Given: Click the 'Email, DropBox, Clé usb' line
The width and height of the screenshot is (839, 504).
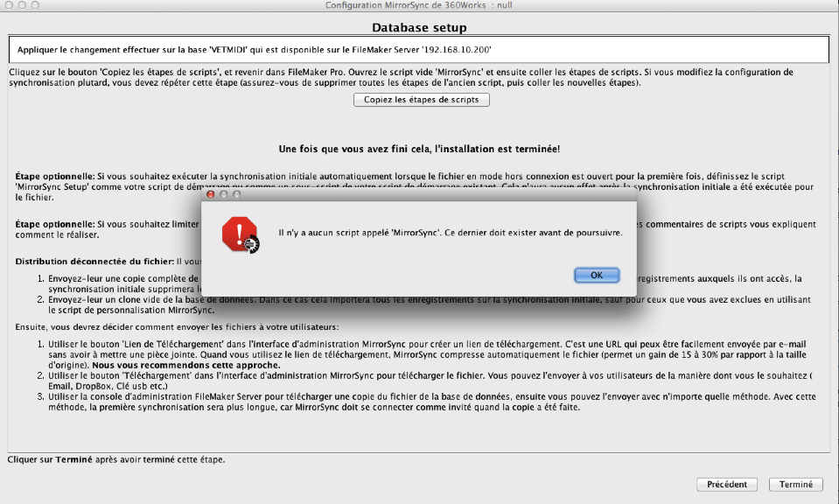Looking at the screenshot, I should pyautogui.click(x=108, y=386).
